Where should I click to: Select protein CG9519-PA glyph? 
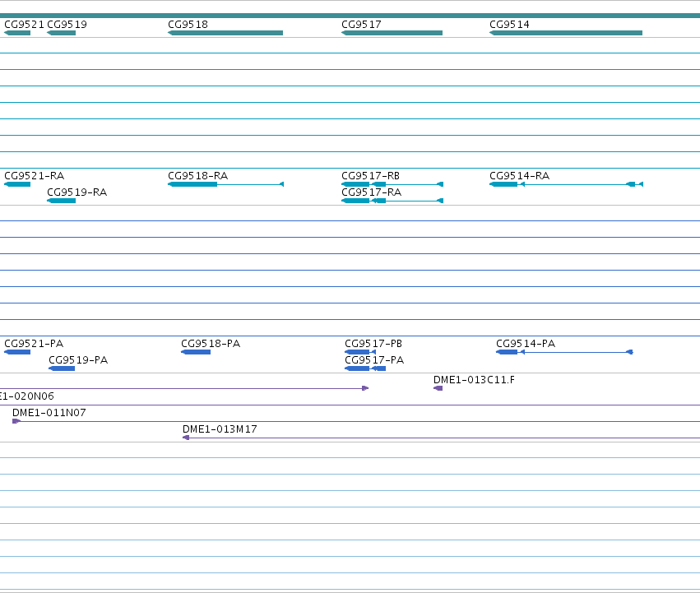pyautogui.click(x=62, y=368)
